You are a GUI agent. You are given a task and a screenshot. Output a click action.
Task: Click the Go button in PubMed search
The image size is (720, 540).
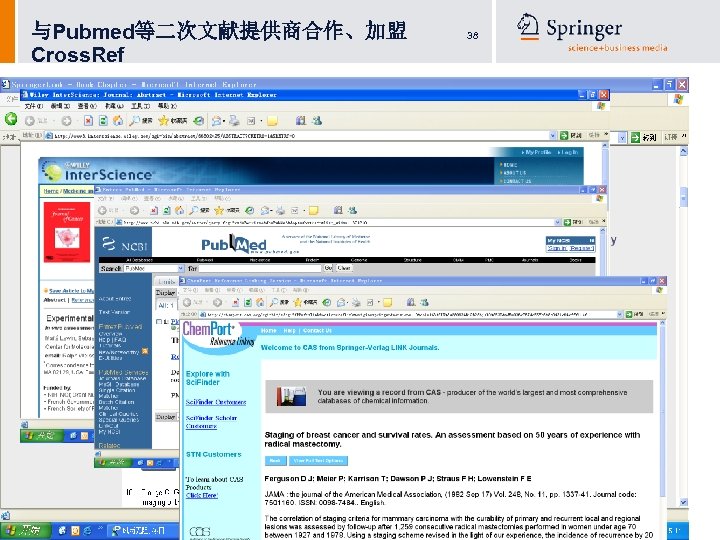pyautogui.click(x=328, y=268)
